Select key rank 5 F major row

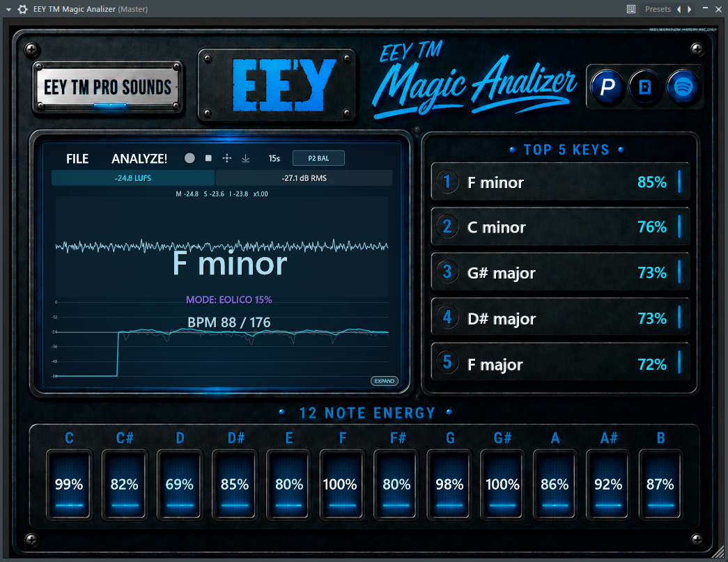pyautogui.click(x=560, y=364)
